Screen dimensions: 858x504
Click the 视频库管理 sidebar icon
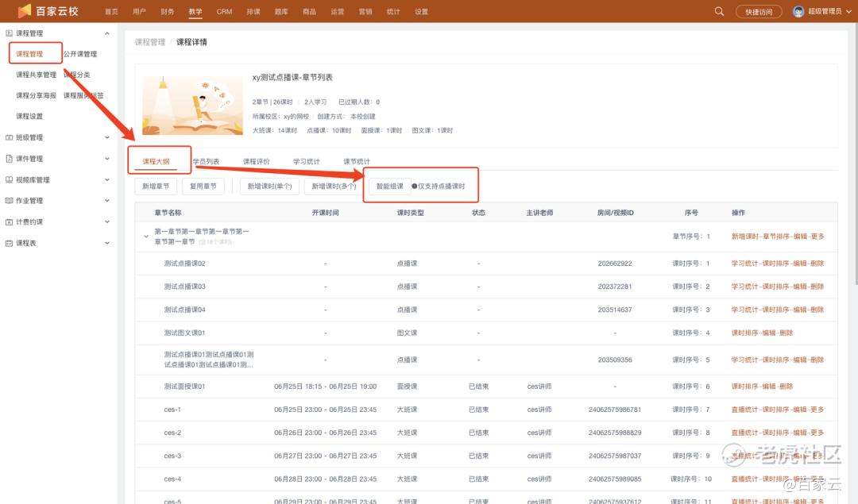9,179
